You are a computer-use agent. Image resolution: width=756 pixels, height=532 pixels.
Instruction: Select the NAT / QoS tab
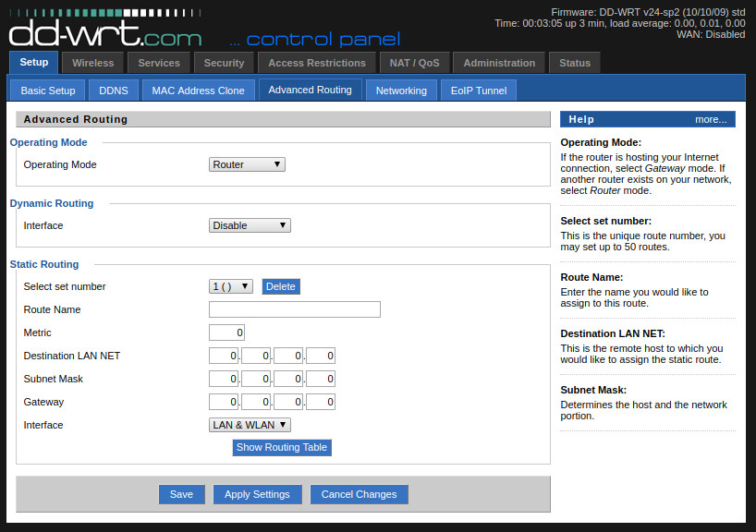[415, 63]
